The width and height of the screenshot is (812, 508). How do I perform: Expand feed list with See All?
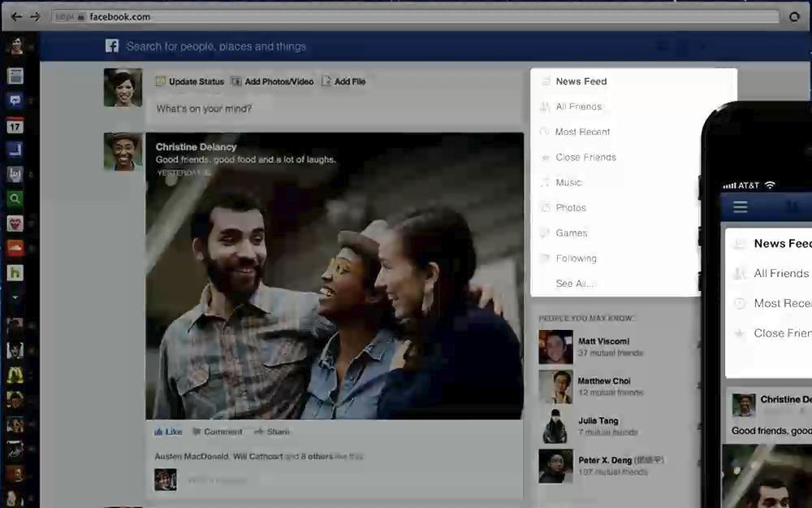click(575, 284)
